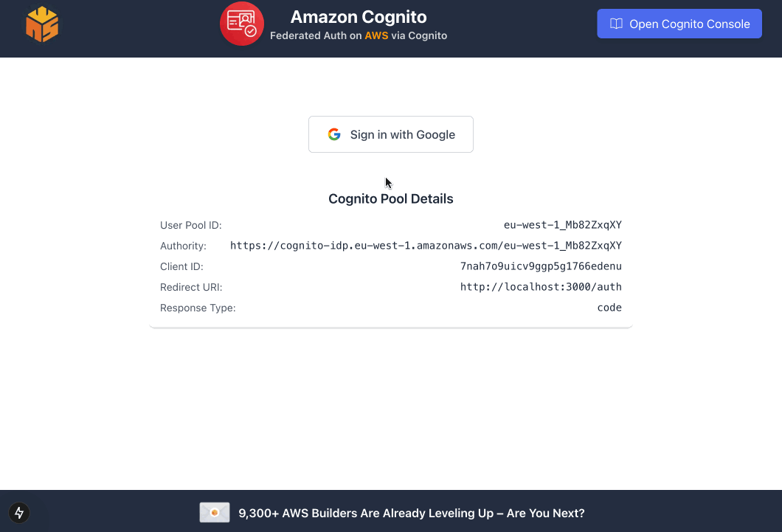This screenshot has height=532, width=782.
Task: Click the lightning bolt icon at bottom left
Action: (19, 513)
